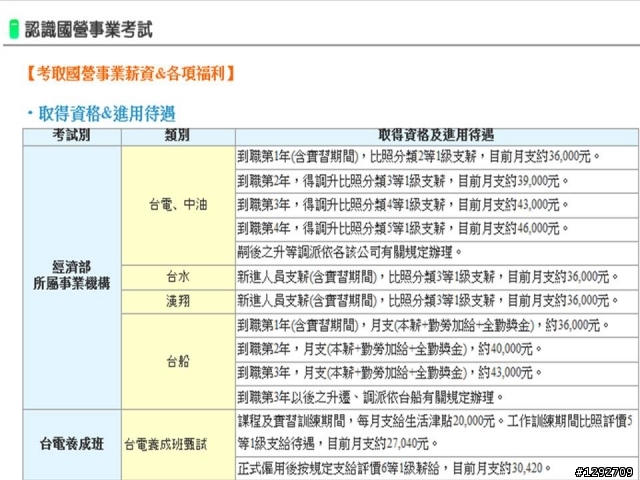The image size is (640, 480).
Task: Click the 台船 first-year row 約36,000元
Action: click(437, 326)
